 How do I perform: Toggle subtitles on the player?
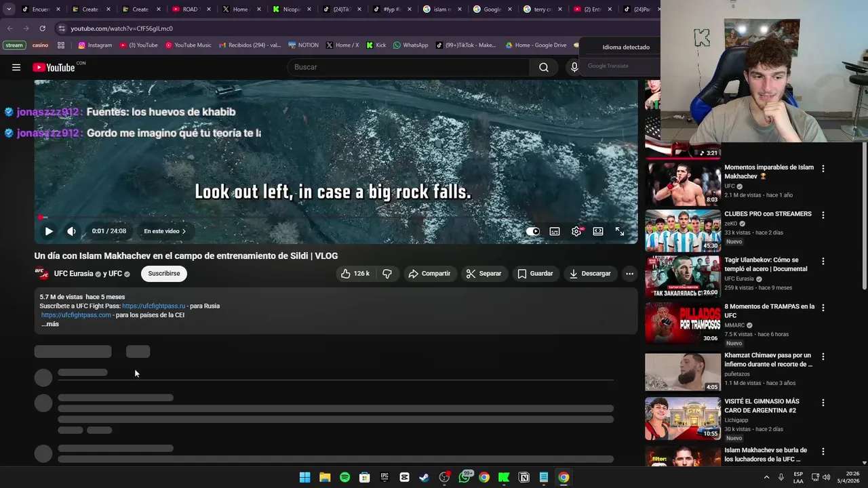[555, 231]
